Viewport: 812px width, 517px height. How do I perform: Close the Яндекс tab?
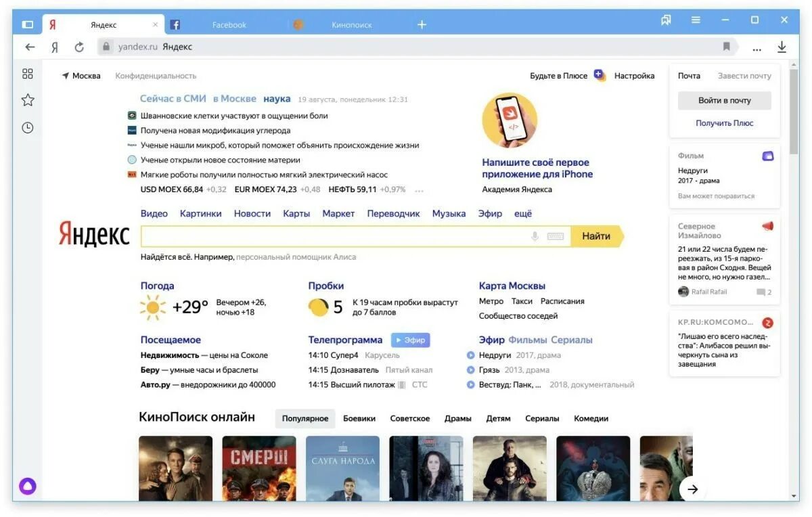pos(155,24)
